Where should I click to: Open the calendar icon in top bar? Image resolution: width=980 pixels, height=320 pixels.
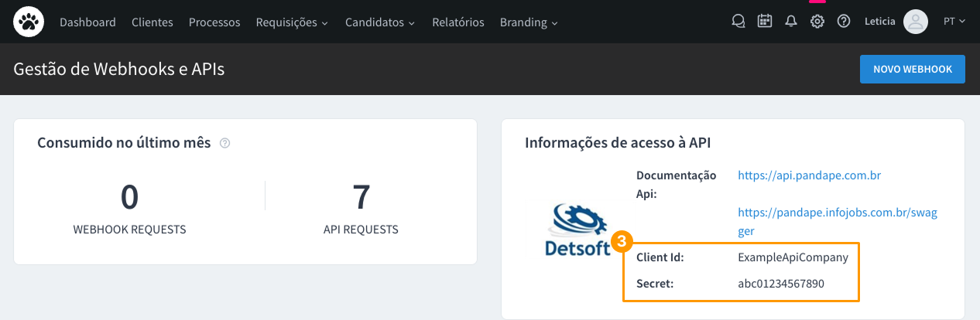pos(765,22)
